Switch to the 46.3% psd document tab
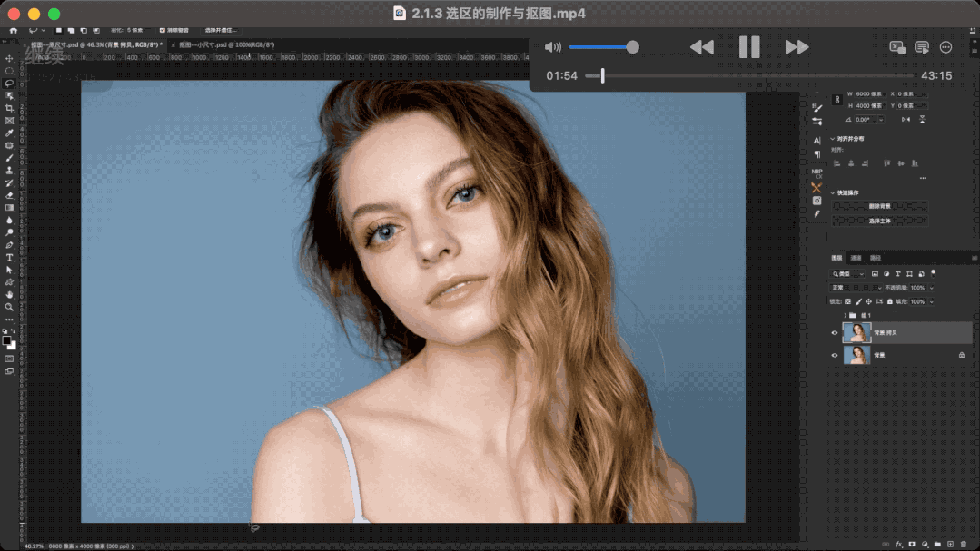 tap(96, 45)
